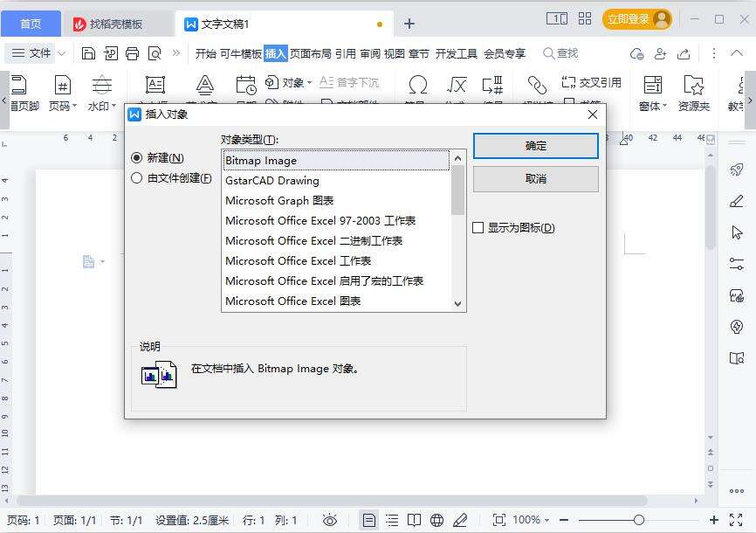
Task: Open the 开始 ribbon tab
Action: tap(205, 53)
